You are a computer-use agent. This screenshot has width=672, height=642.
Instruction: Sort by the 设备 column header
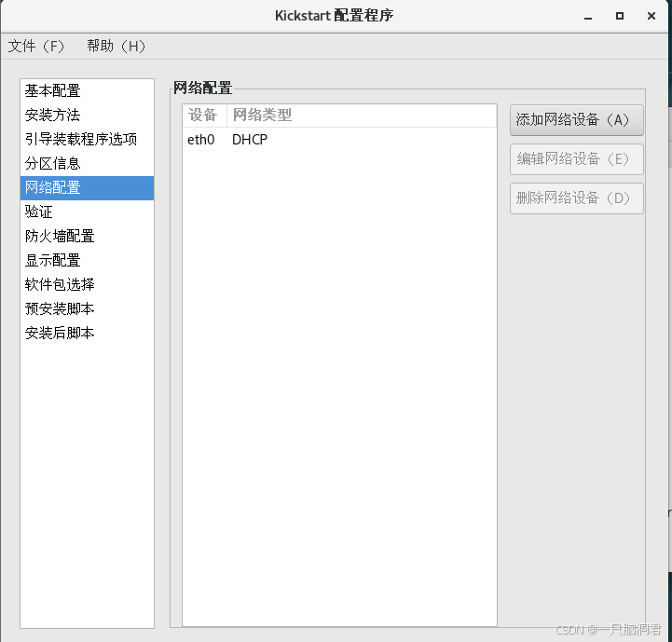tap(204, 116)
